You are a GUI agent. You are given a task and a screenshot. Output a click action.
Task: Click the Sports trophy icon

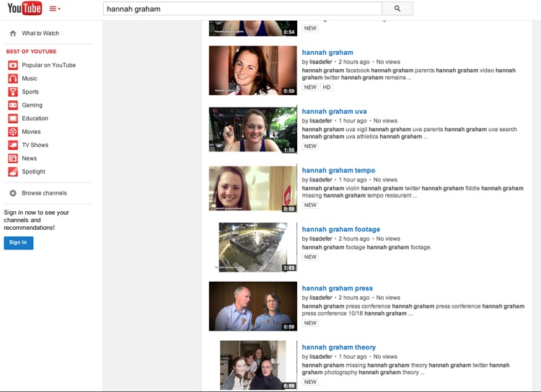pyautogui.click(x=13, y=92)
